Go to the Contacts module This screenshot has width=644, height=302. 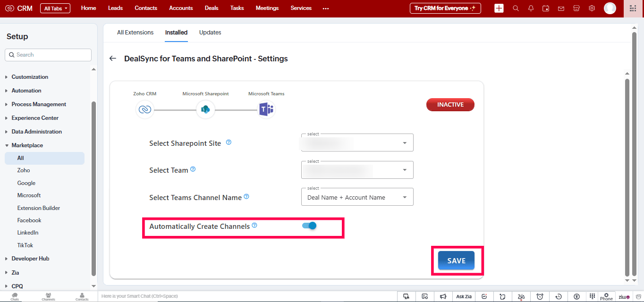pyautogui.click(x=146, y=8)
